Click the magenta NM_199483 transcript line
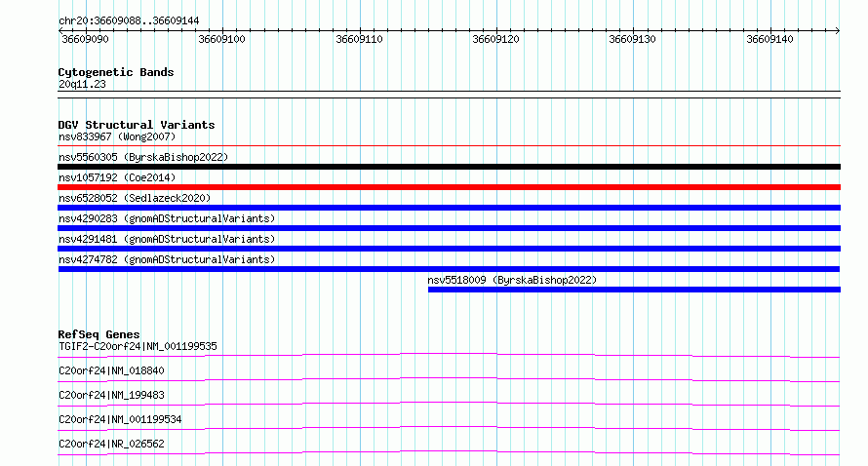The height and width of the screenshot is (466, 868). pyautogui.click(x=449, y=404)
